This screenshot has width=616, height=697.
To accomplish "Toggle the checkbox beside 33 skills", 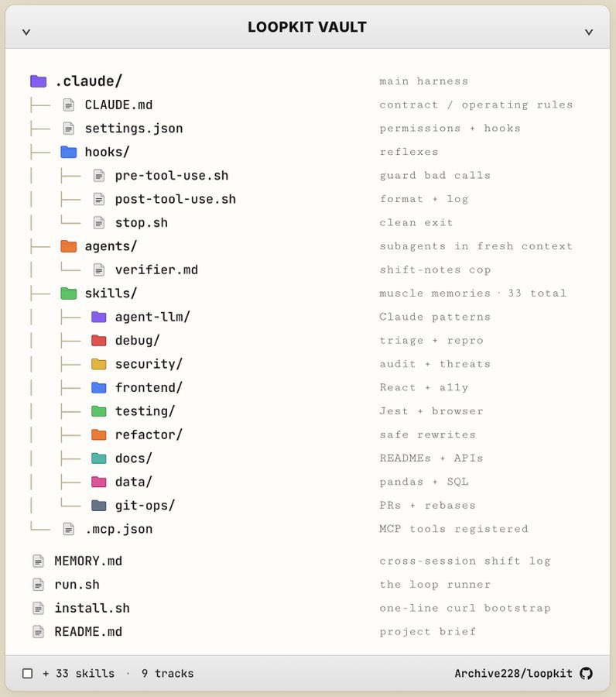I will [x=28, y=674].
